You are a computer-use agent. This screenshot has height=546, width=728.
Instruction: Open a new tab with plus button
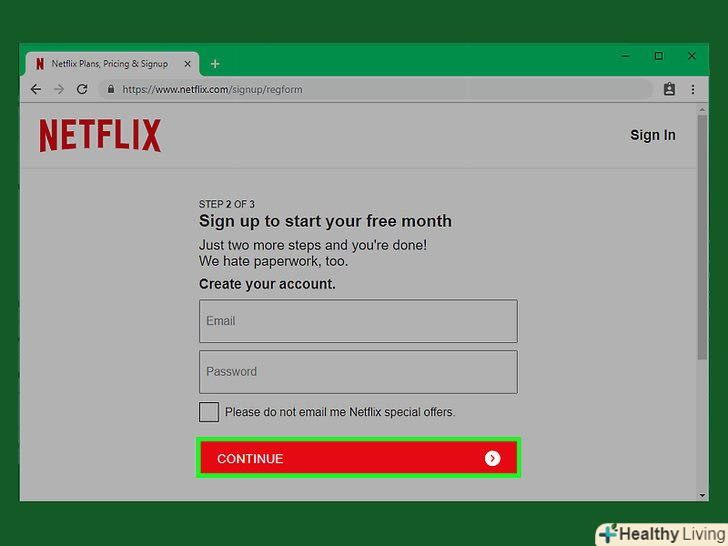(x=215, y=64)
